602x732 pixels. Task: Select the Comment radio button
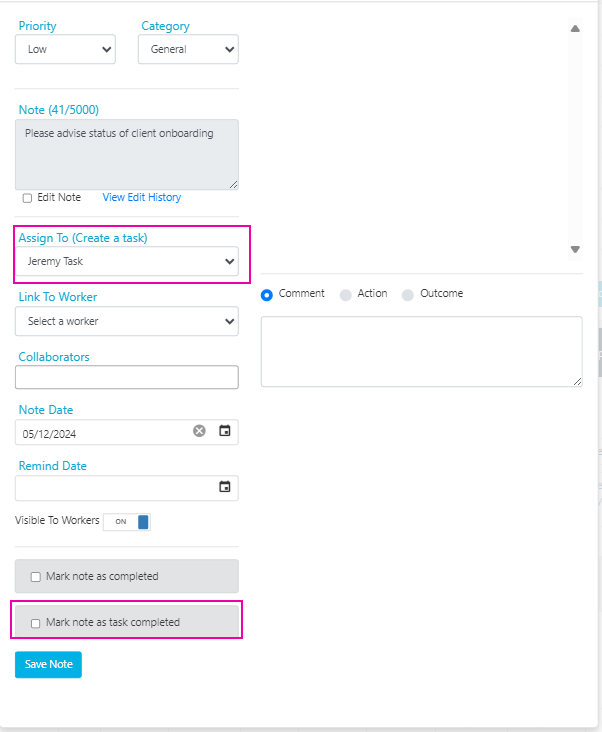tap(266, 295)
